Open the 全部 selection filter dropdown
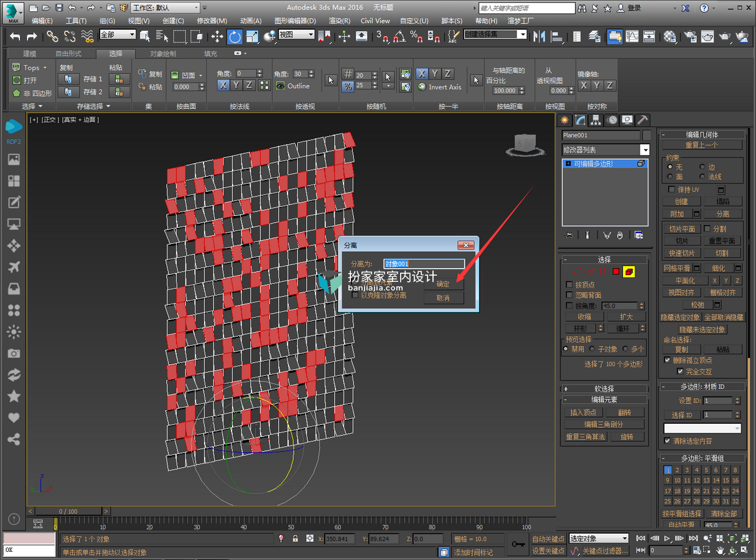 (x=117, y=35)
